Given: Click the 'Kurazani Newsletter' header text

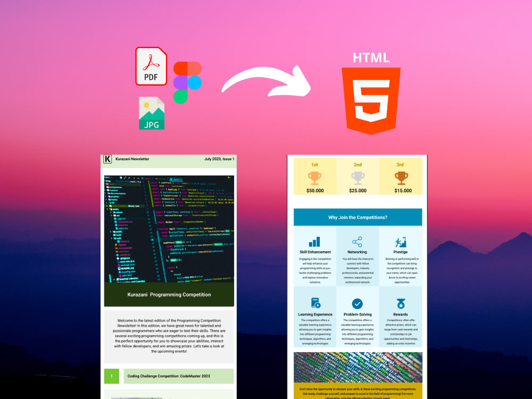Looking at the screenshot, I should [132, 159].
